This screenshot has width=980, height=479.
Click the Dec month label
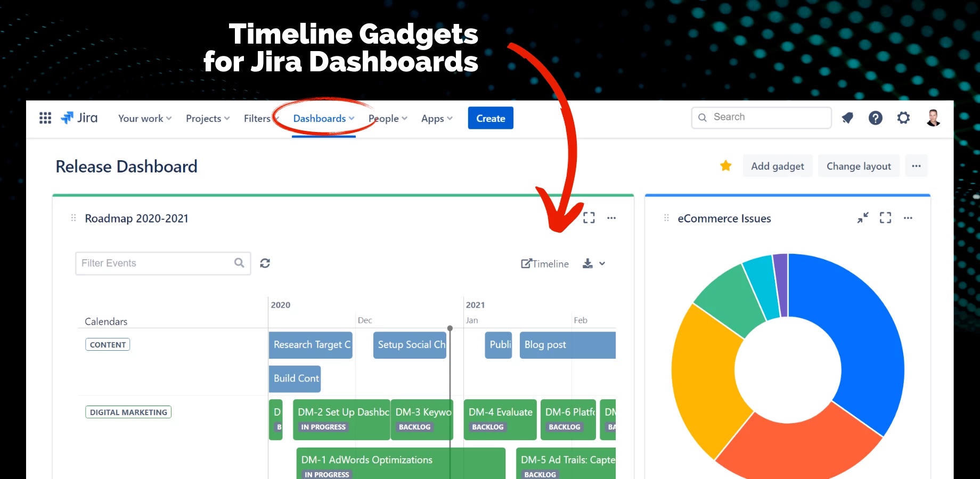coord(365,320)
